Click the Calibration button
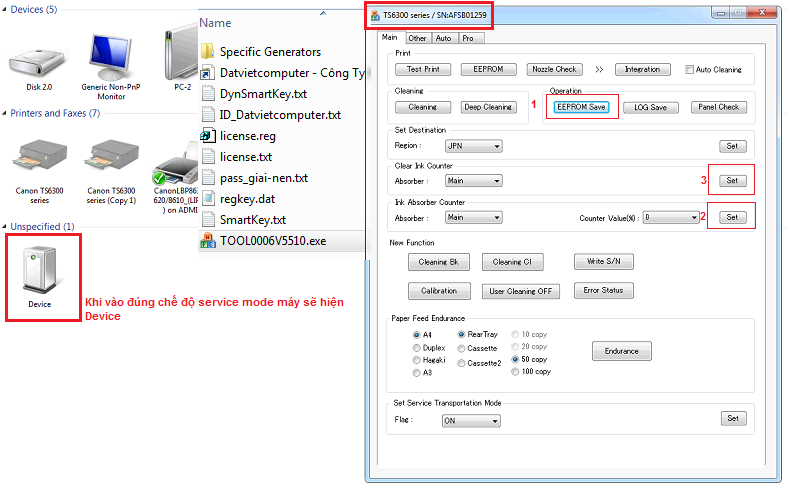This screenshot has width=787, height=493. (439, 291)
